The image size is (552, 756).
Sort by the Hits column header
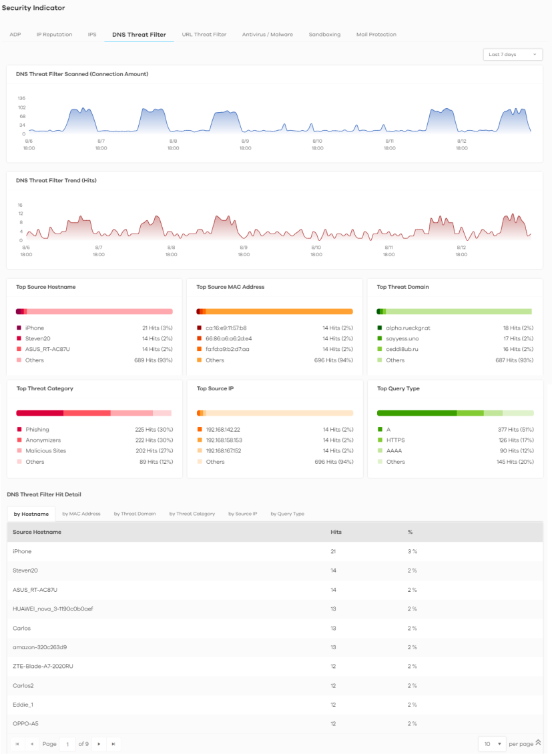(x=336, y=532)
